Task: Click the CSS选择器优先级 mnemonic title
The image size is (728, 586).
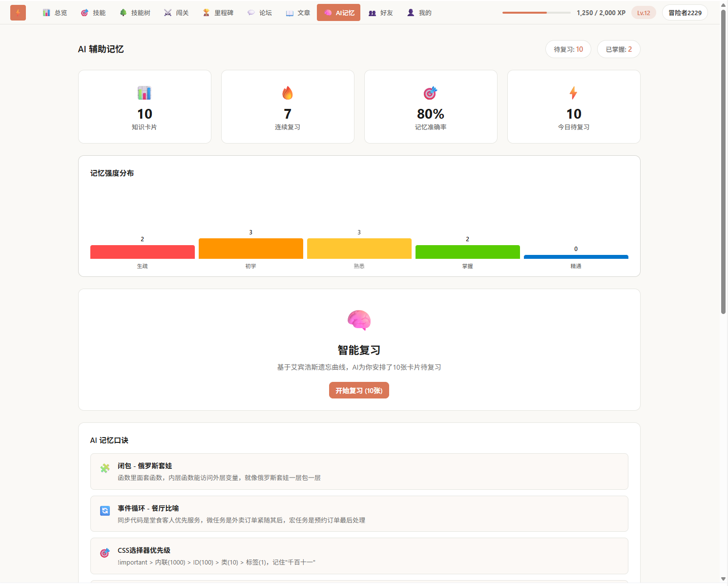Action: [144, 550]
